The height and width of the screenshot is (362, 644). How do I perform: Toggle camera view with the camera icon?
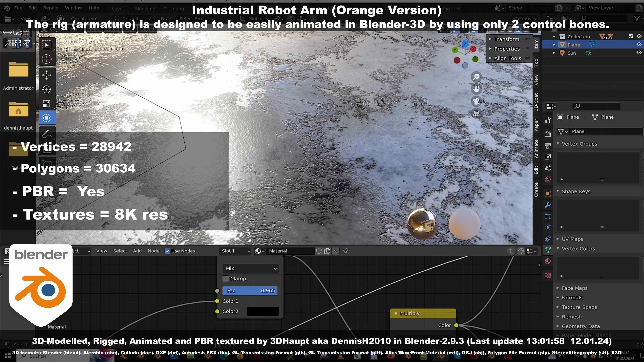click(476, 101)
